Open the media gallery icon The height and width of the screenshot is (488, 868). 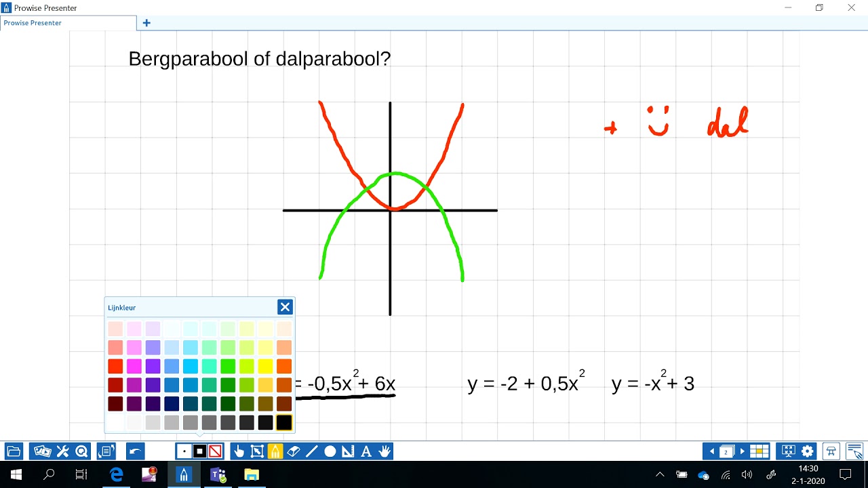tap(43, 451)
